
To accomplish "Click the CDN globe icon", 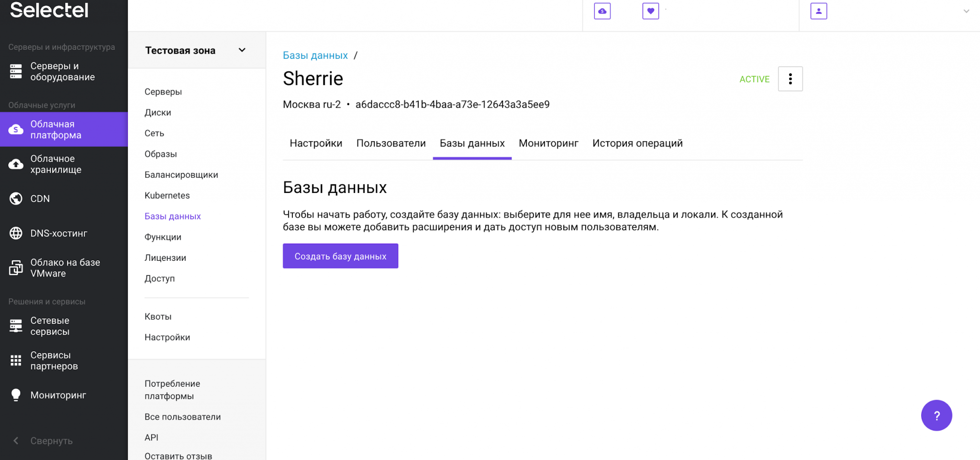I will click(16, 199).
